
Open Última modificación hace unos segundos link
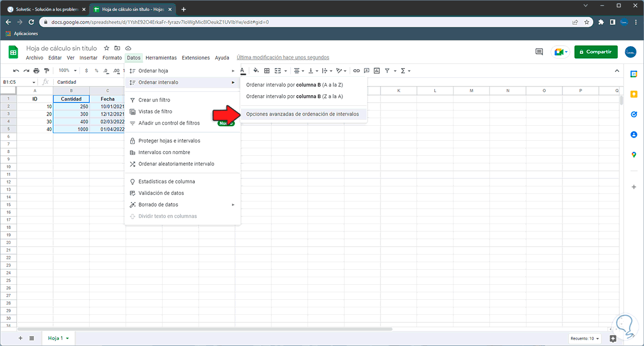point(283,57)
